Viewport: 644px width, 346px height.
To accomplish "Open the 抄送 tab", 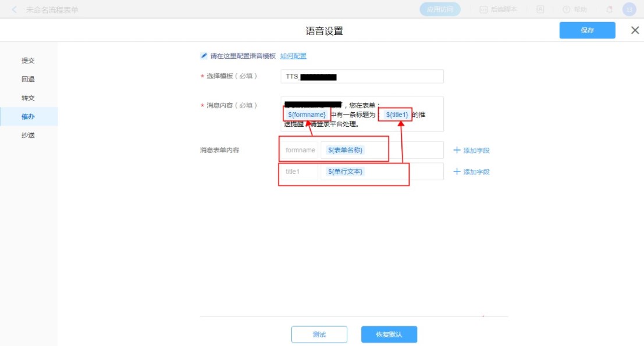I will [28, 135].
